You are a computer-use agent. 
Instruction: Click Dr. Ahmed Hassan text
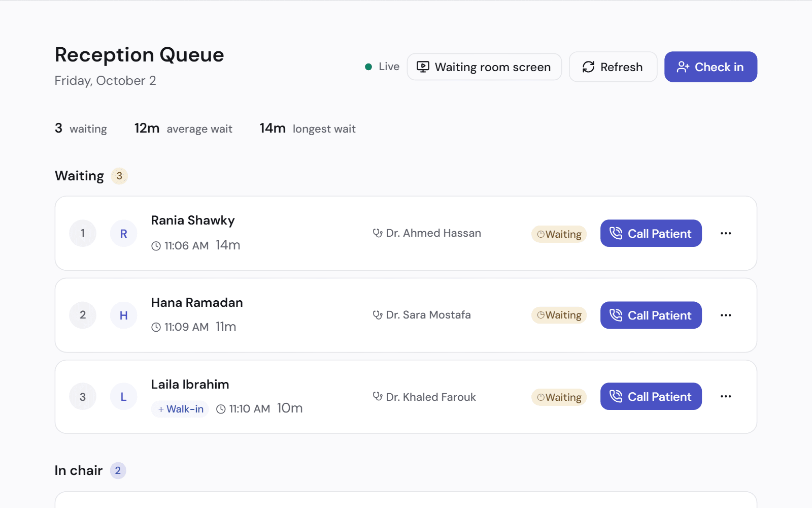point(433,233)
